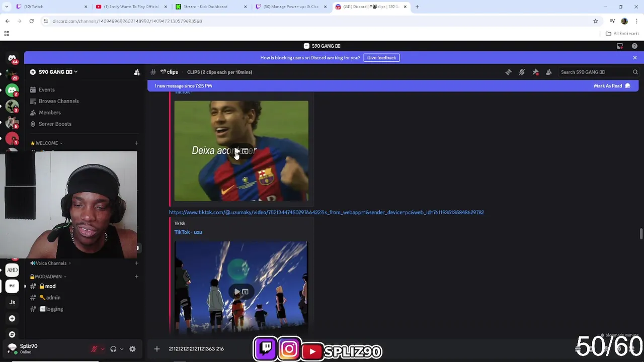Open Chrome tab search dropdown
Image resolution: width=644 pixels, height=362 pixels.
click(7, 7)
